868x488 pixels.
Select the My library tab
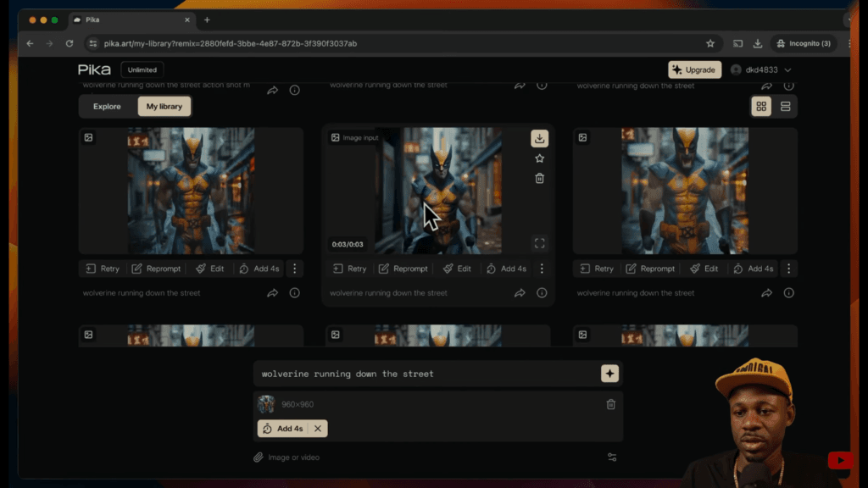164,106
